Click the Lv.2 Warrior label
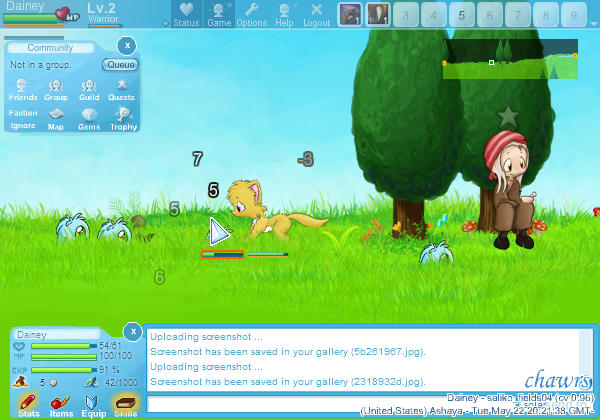This screenshot has width=600, height=420. pyautogui.click(x=103, y=13)
